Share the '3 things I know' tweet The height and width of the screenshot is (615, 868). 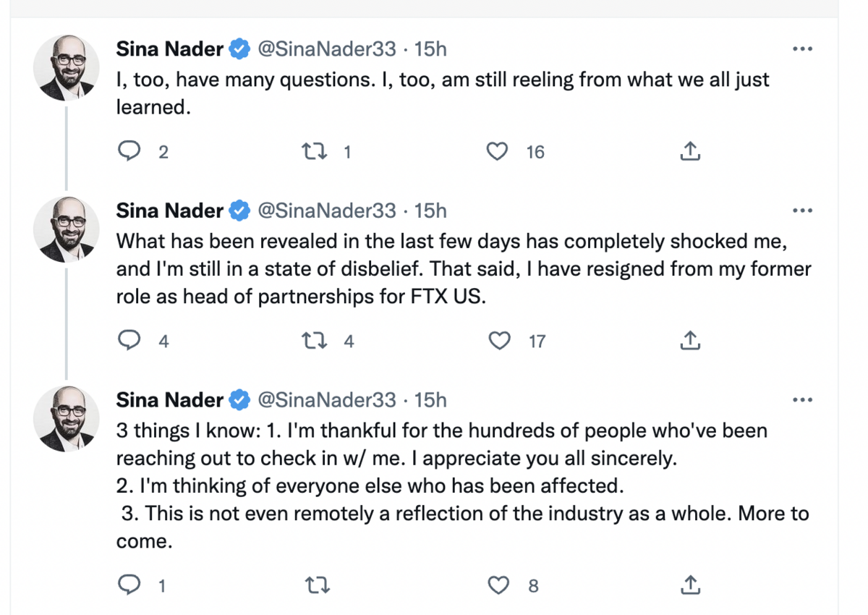tap(690, 585)
